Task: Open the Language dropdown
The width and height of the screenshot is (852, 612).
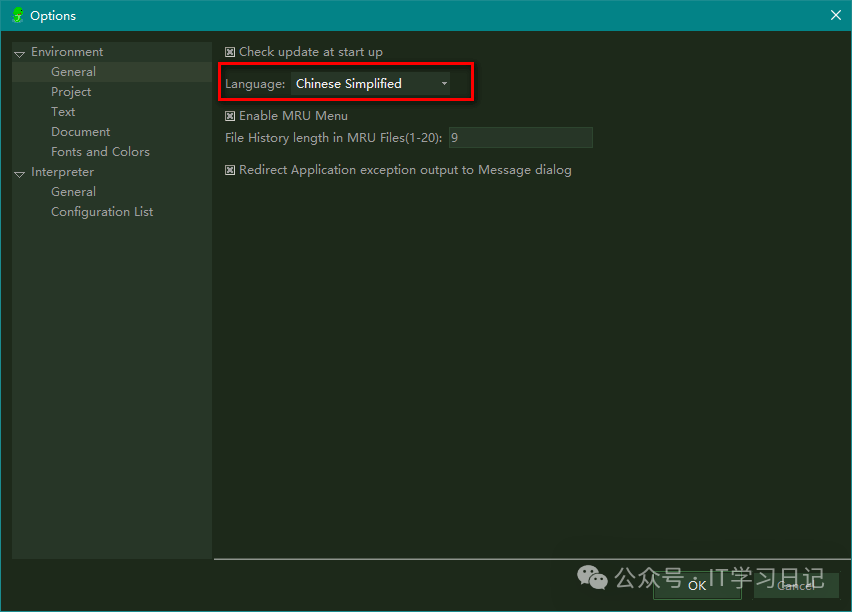Action: 370,84
